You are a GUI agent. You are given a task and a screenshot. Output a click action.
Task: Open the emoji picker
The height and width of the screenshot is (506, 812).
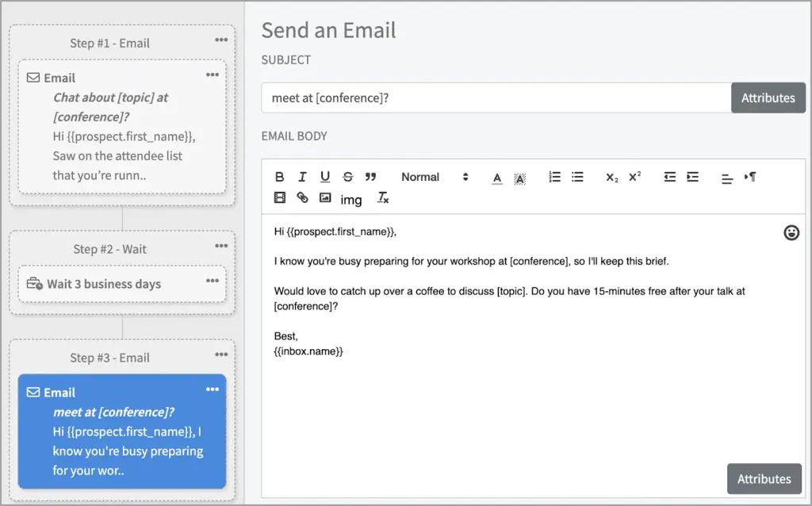[791, 232]
